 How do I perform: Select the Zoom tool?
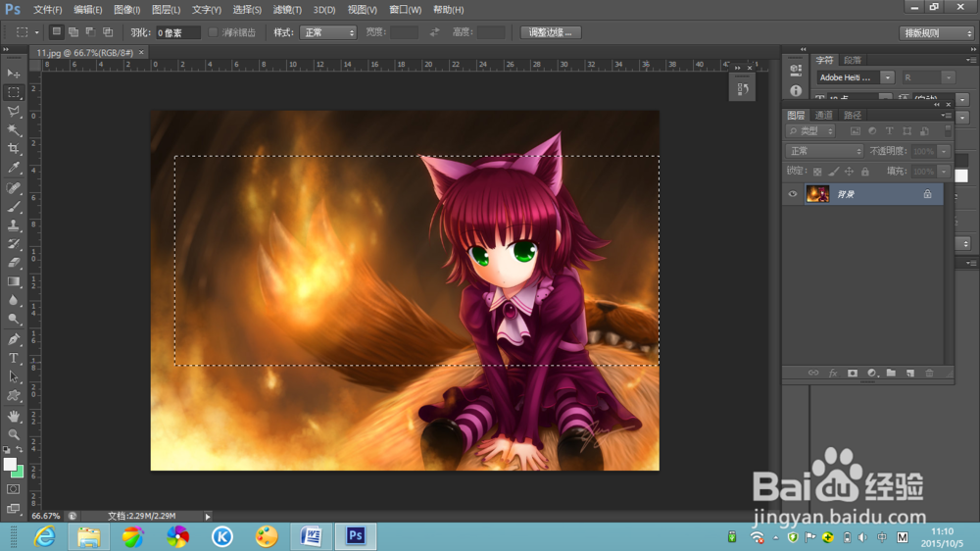pyautogui.click(x=13, y=434)
